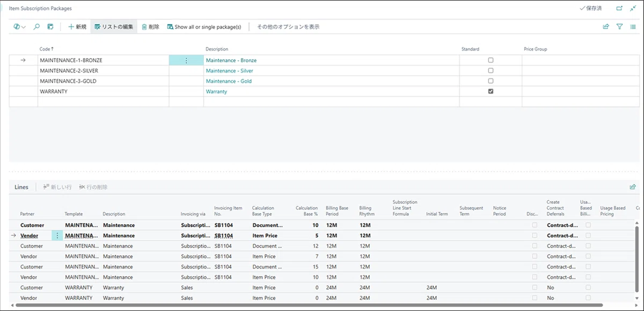The height and width of the screenshot is (311, 644).
Task: Click Calculation Base % value 12
Action: (x=315, y=246)
